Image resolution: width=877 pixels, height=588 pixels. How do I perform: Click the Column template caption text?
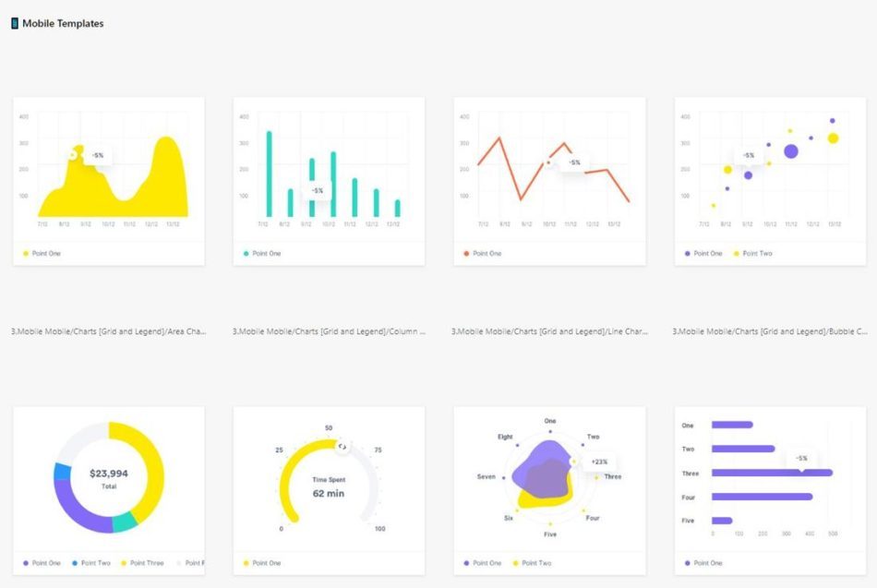[329, 331]
